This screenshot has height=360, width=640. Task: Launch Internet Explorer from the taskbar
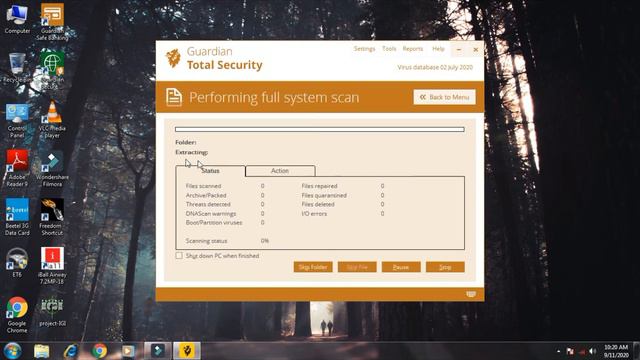point(71,351)
